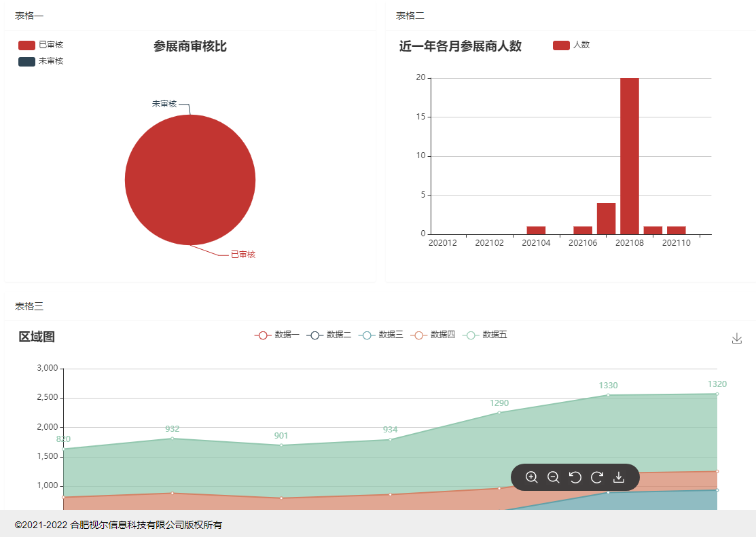
Task: Toggle the 未审核 legend in pie chart
Action: (41, 61)
